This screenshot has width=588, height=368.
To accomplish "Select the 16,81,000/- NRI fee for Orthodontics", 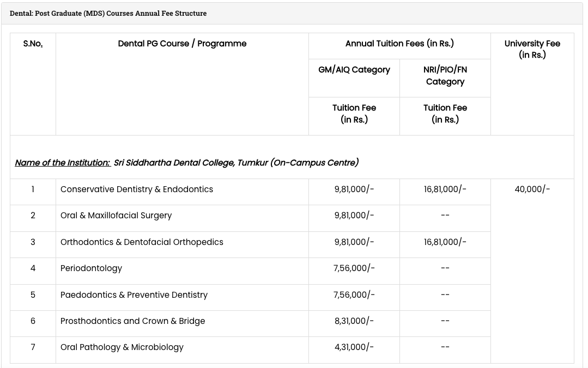I will 445,242.
